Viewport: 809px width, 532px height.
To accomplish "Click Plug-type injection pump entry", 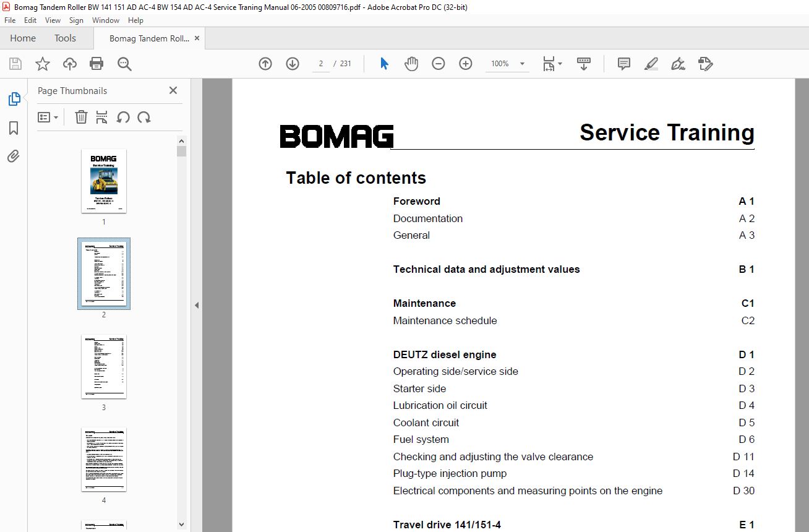I will coord(450,473).
